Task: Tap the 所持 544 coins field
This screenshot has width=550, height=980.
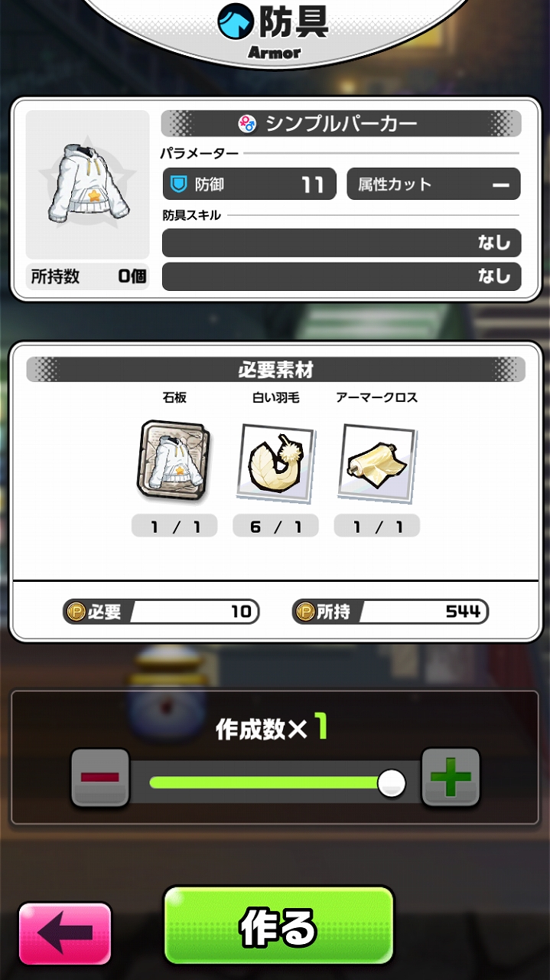Action: (390, 612)
